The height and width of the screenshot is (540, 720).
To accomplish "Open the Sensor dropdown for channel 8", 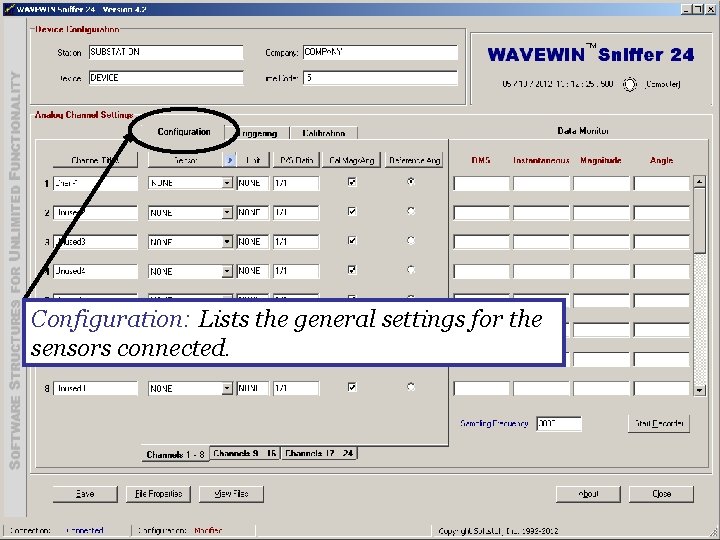I will [x=227, y=389].
